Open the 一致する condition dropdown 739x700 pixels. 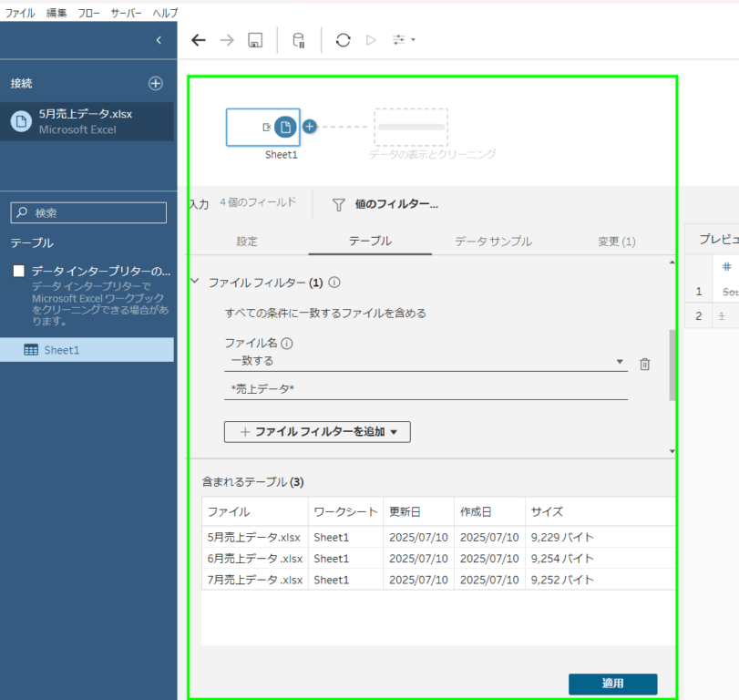click(x=426, y=361)
